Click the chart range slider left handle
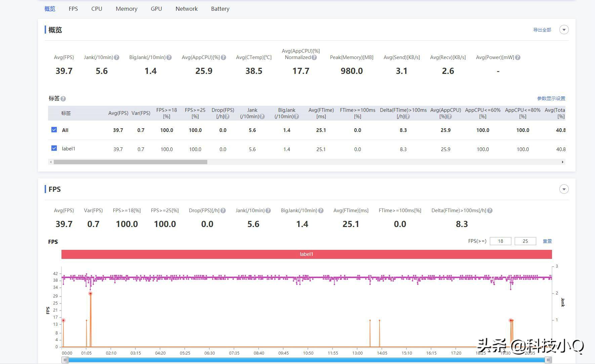The image size is (595, 364). pos(65,360)
